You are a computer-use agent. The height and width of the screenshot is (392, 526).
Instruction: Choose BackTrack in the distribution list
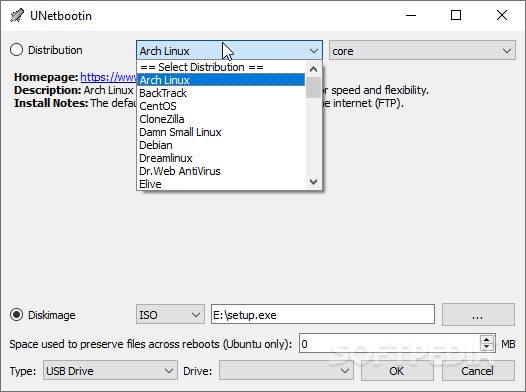point(221,93)
